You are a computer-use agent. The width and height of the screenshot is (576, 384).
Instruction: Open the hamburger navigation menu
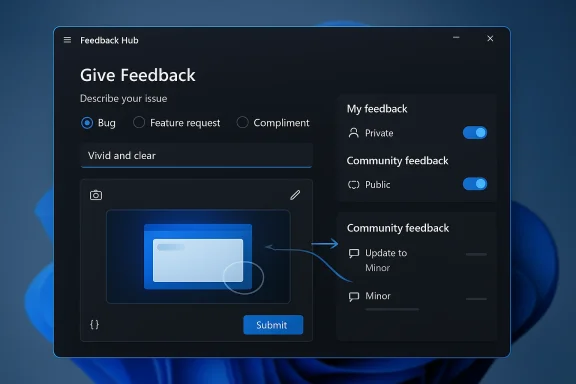point(67,40)
